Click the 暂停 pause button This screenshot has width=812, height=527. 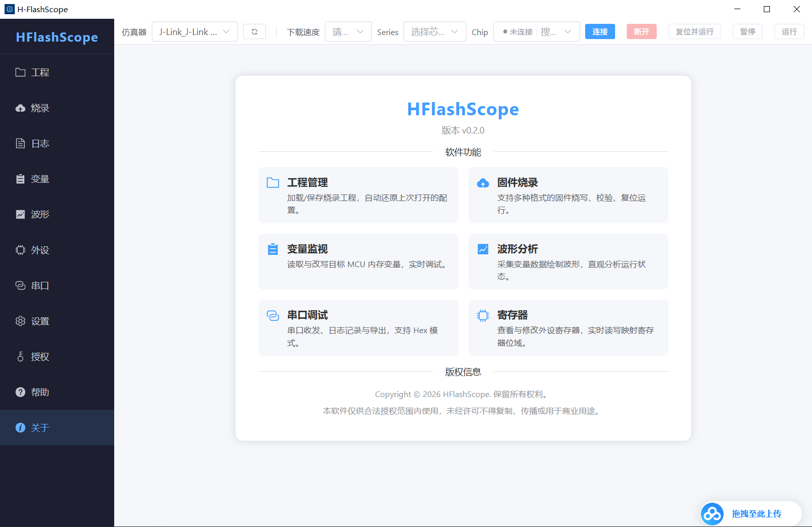click(748, 31)
